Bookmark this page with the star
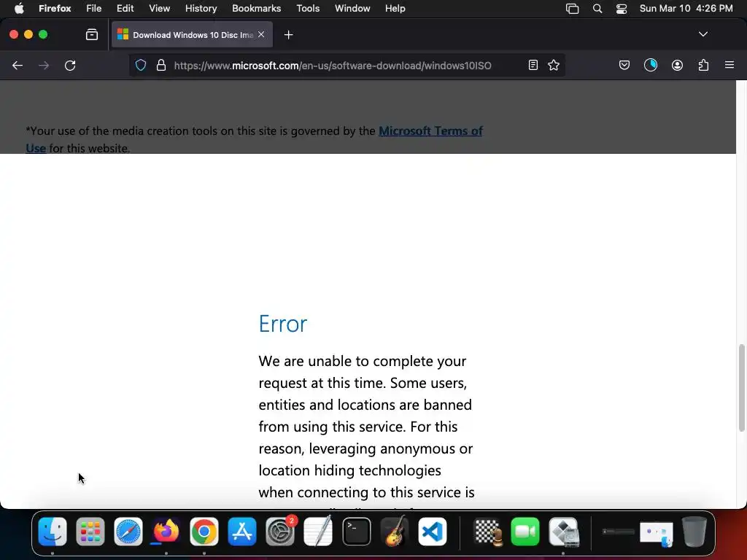 (x=554, y=65)
